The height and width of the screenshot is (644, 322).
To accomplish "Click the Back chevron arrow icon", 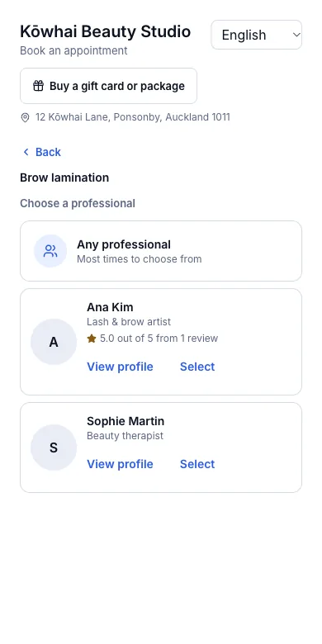I will (26, 152).
